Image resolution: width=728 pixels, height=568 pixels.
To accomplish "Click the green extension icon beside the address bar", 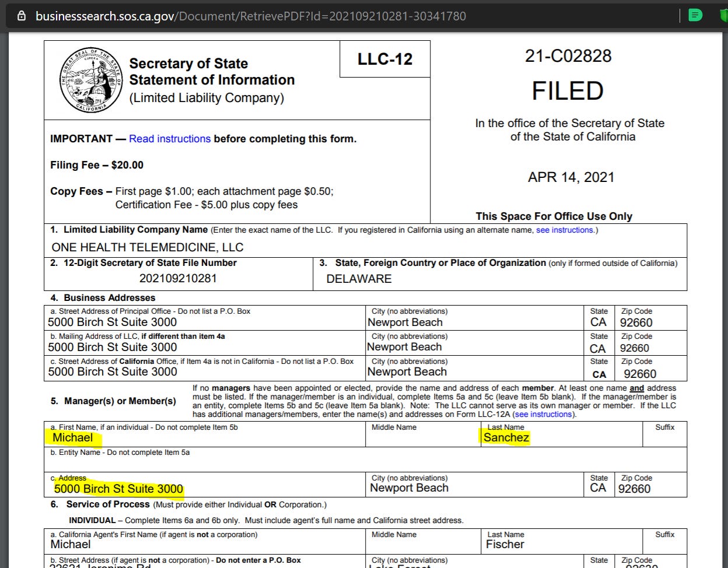I will tap(695, 16).
